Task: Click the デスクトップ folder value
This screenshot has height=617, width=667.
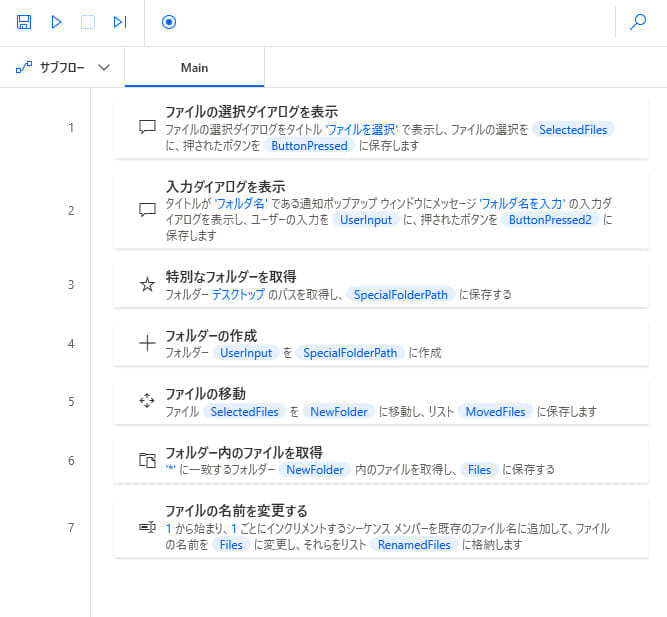Action: [x=238, y=294]
